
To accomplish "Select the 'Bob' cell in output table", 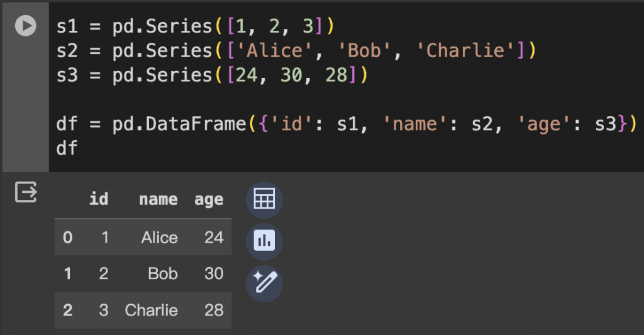I will click(163, 273).
